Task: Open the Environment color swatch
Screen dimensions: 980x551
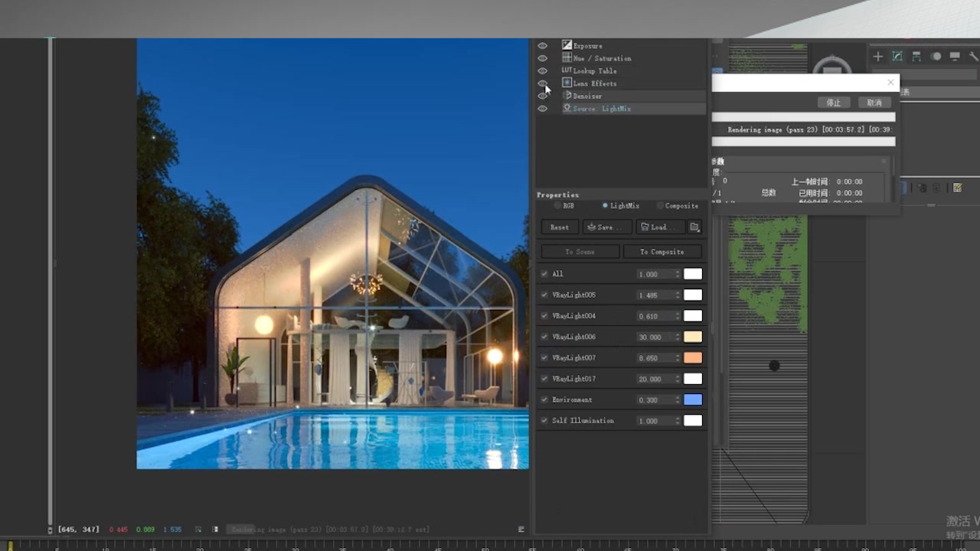Action: click(x=692, y=399)
